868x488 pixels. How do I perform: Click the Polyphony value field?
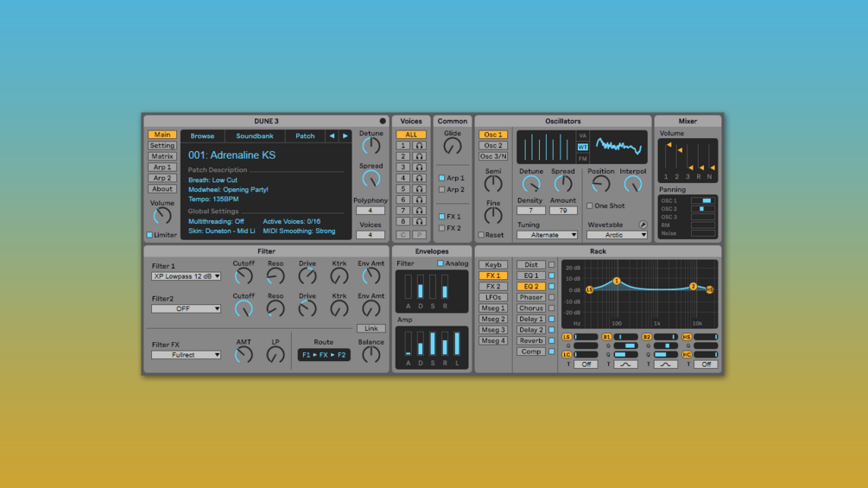coord(371,211)
